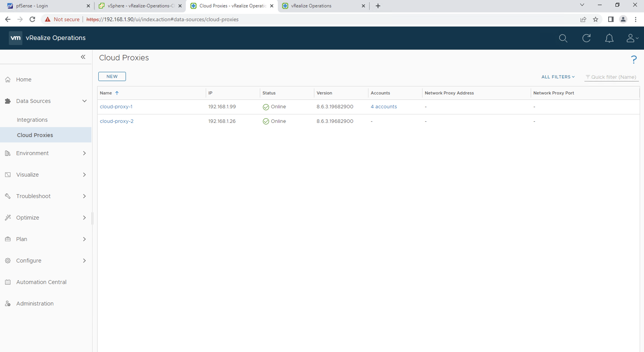Screen dimensions: 644x352
Task: Open the Integrations menu item
Action: (x=32, y=120)
